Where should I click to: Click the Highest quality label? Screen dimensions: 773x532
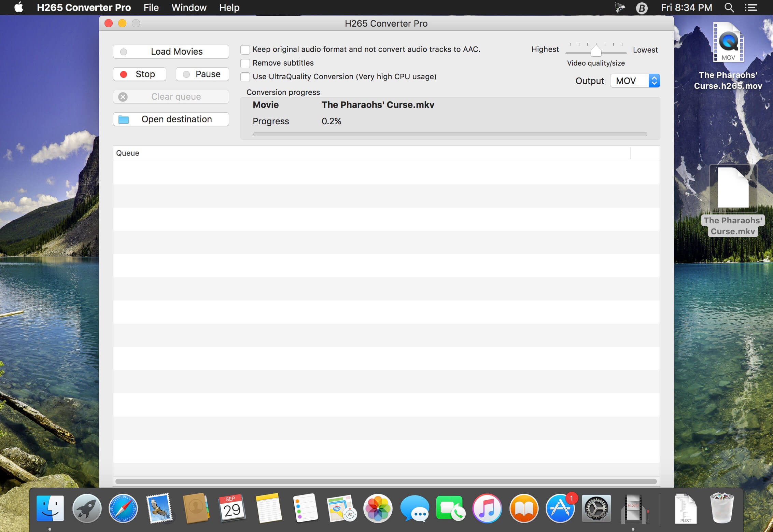coord(545,50)
